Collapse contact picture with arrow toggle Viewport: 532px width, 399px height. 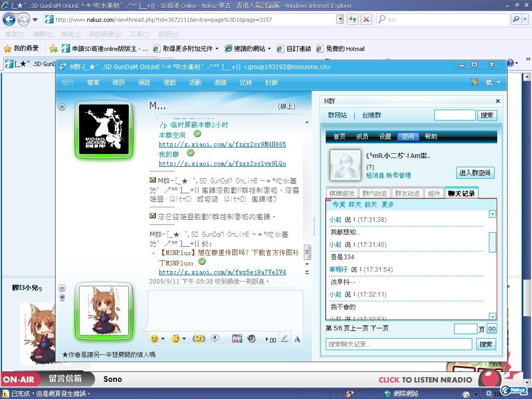(62, 107)
